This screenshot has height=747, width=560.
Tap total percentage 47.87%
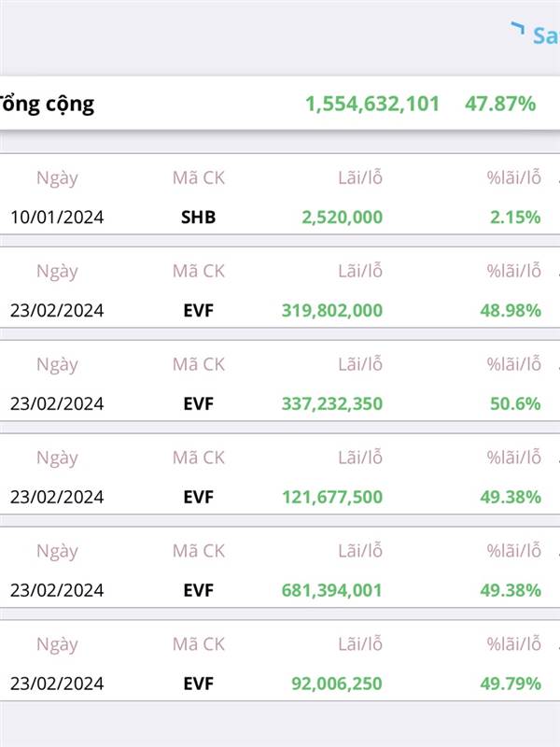pos(500,104)
